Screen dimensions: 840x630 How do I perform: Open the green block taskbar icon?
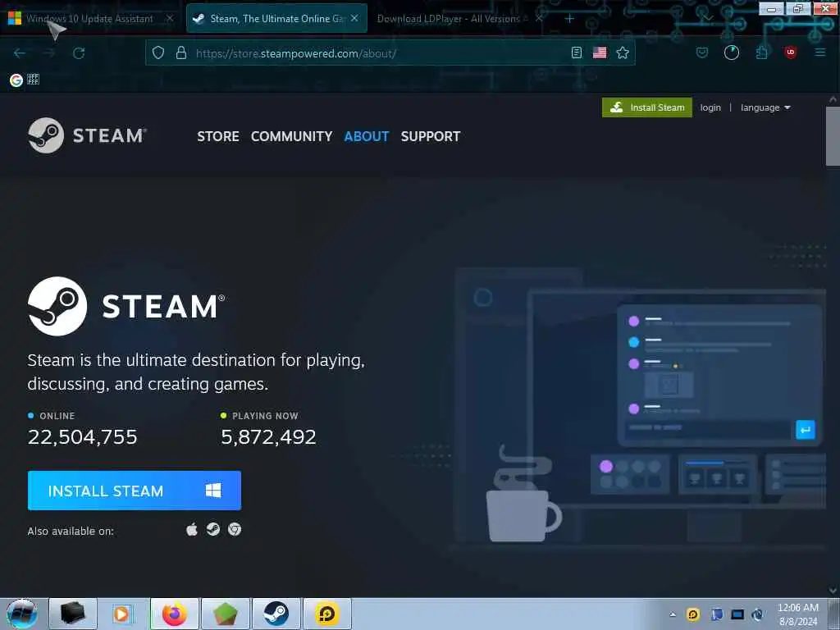click(x=226, y=614)
